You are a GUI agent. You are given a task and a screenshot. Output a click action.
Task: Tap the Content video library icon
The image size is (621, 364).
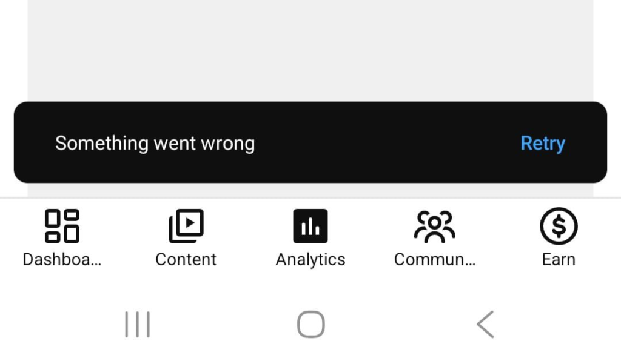(186, 226)
